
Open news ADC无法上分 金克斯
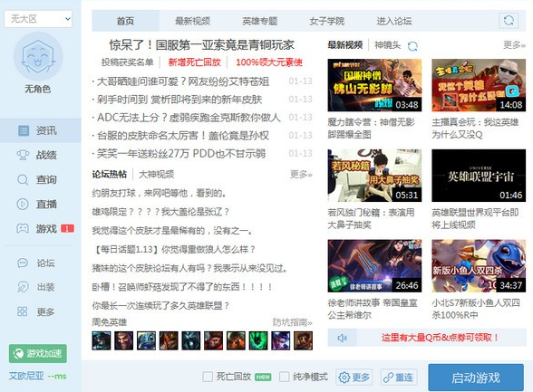[x=189, y=118]
